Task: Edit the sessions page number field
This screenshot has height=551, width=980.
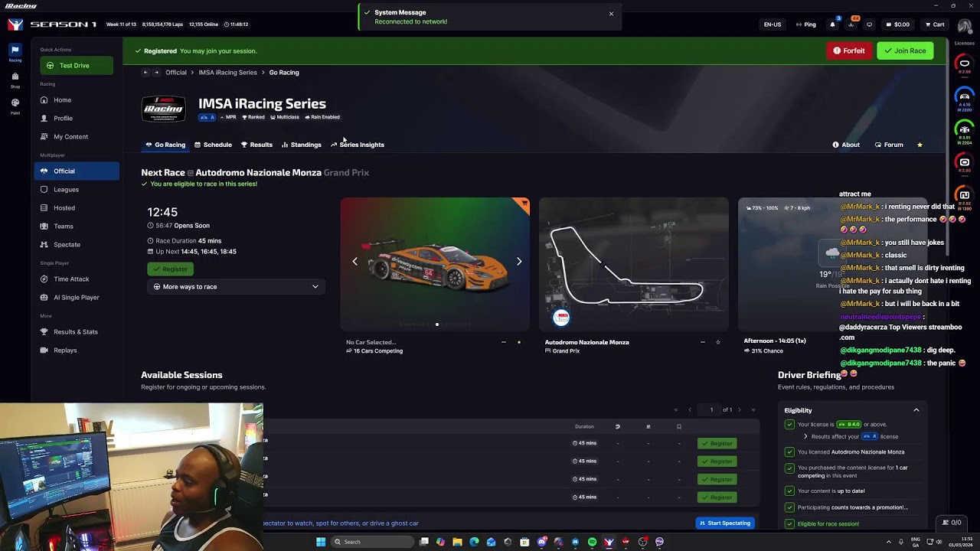Action: pos(710,410)
